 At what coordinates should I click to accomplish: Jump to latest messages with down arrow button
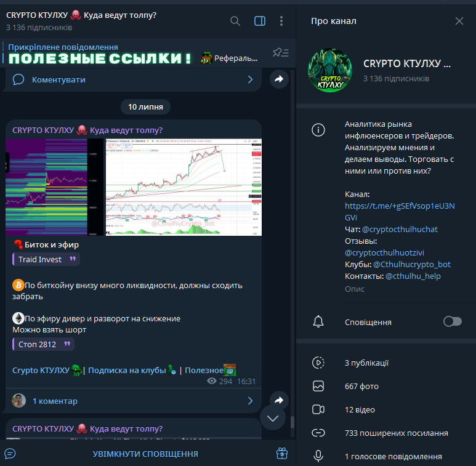(x=273, y=418)
